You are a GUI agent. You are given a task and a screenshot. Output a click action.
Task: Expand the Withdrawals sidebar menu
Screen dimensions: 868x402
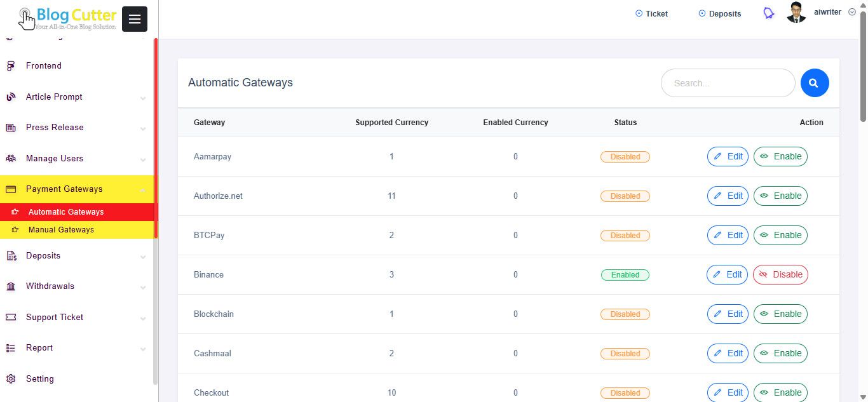point(50,286)
